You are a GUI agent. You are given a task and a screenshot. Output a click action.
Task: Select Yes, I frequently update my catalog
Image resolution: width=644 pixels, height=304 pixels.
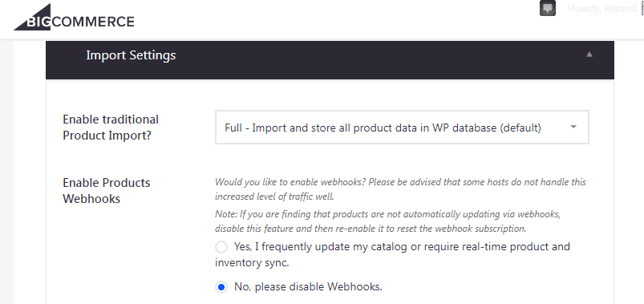point(221,247)
